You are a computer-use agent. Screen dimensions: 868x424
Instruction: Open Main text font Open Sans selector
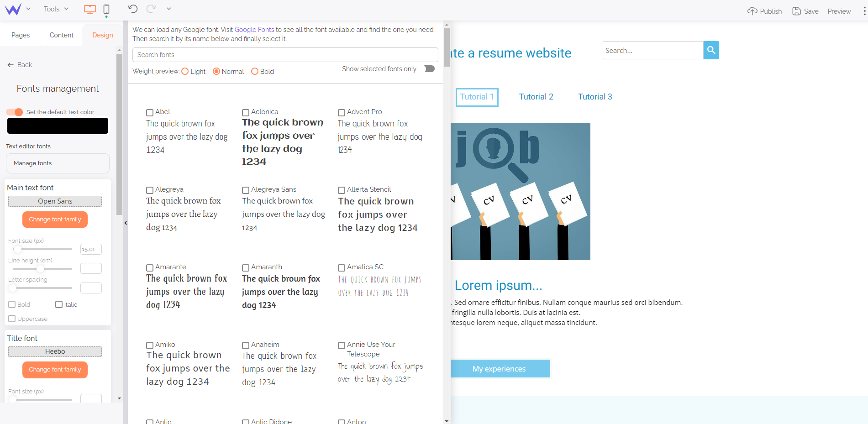pos(55,201)
